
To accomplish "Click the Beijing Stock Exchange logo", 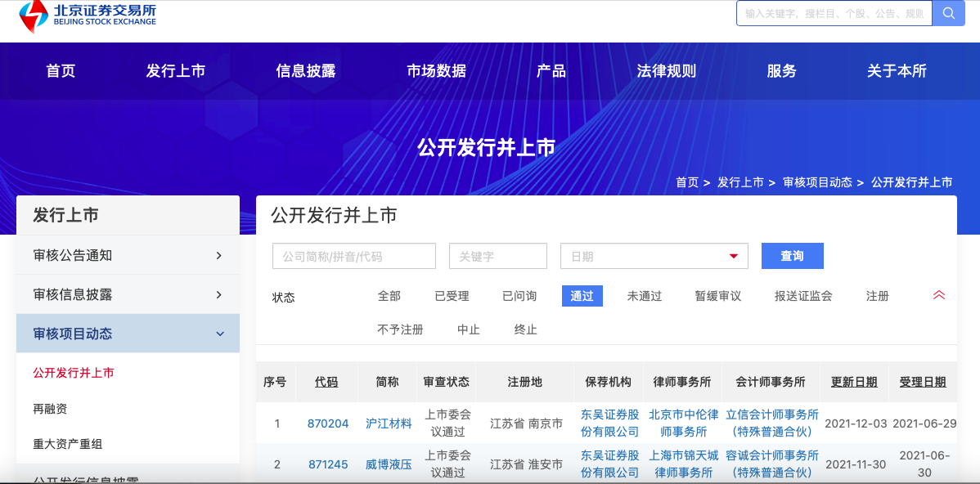I will (x=82, y=14).
